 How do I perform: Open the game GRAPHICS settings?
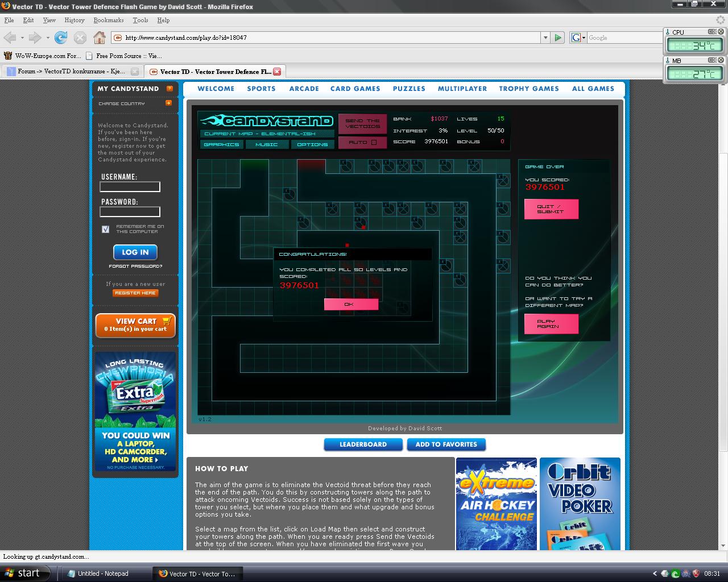pos(221,144)
